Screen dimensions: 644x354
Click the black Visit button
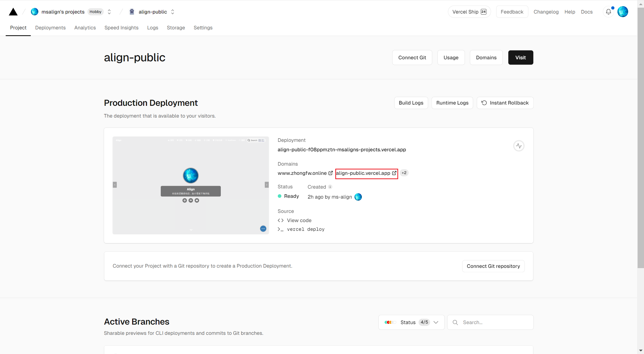tap(521, 58)
